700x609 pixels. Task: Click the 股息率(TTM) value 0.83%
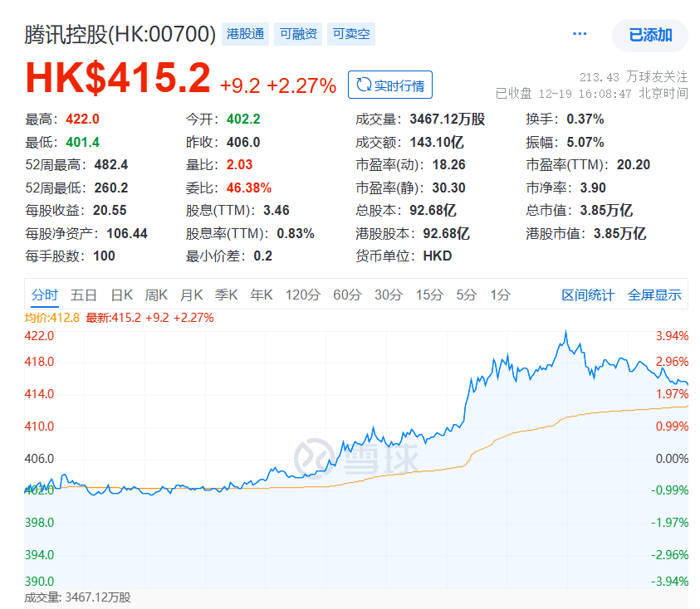296,234
